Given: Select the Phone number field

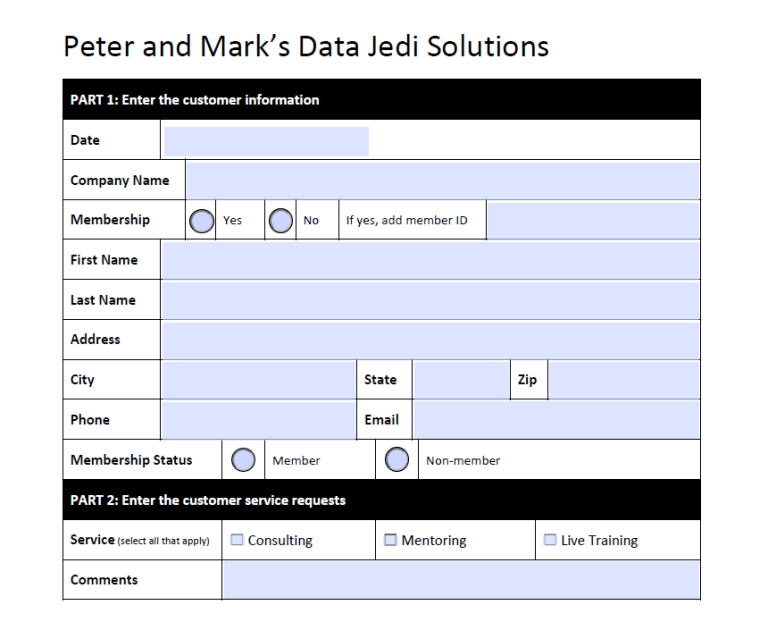Looking at the screenshot, I should pos(258,420).
